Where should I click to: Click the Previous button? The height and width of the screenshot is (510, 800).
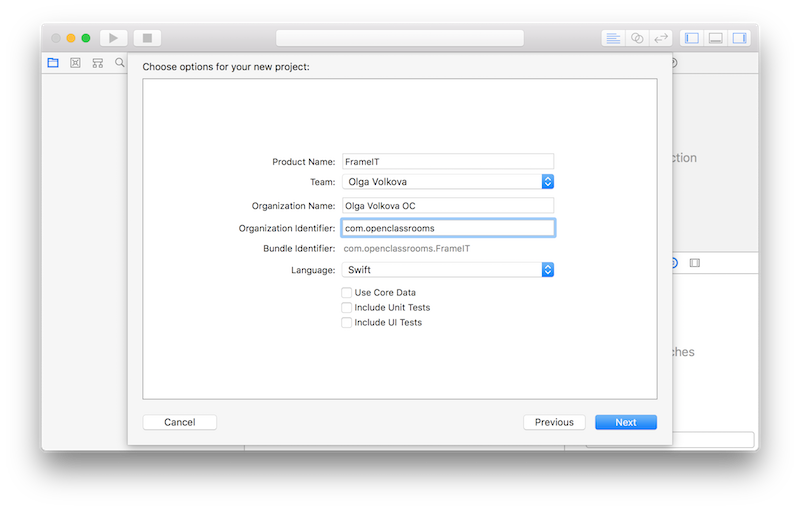554,422
